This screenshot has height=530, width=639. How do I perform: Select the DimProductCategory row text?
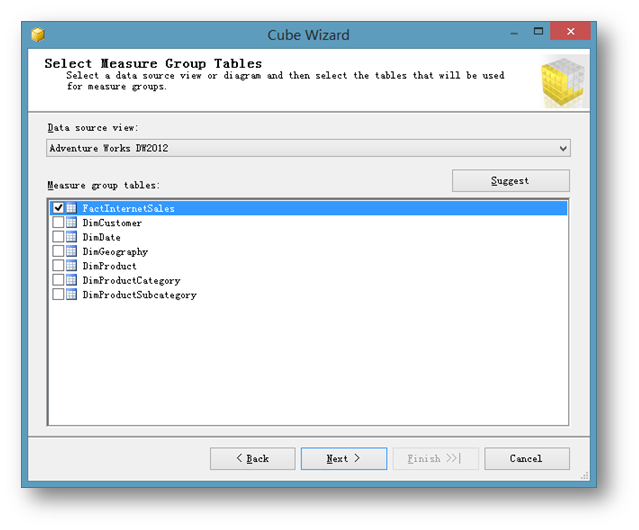pyautogui.click(x=131, y=281)
